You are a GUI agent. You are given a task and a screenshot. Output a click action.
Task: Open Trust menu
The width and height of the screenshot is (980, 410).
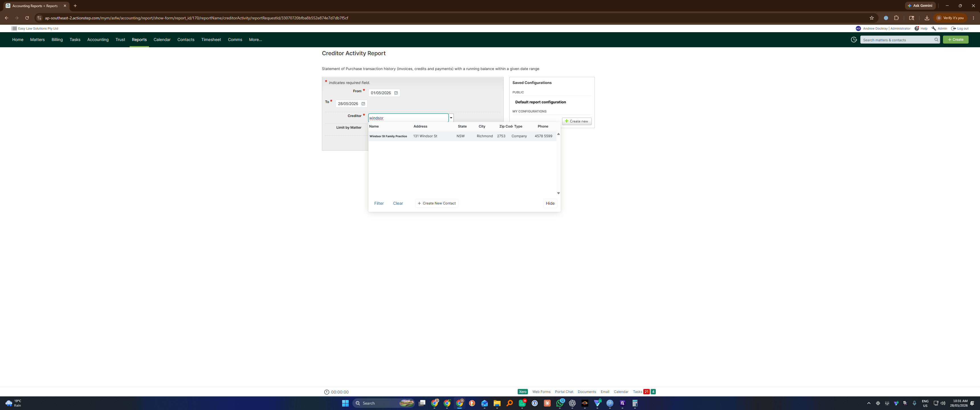120,40
